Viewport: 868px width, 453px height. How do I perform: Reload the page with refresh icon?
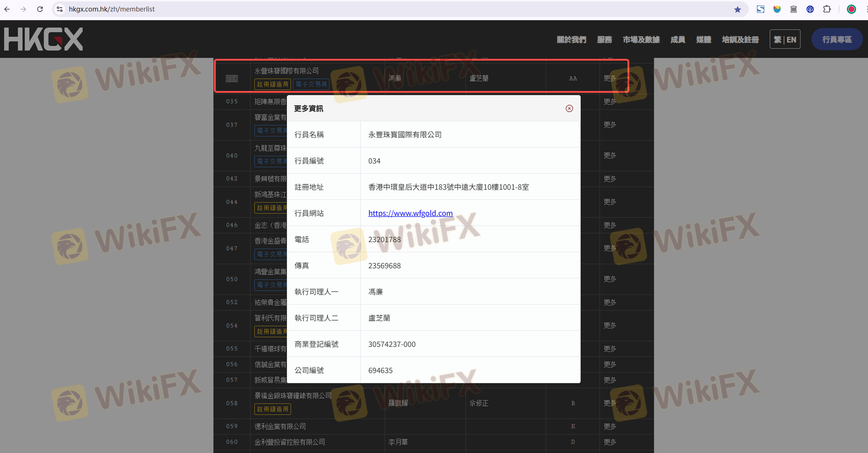[x=40, y=9]
